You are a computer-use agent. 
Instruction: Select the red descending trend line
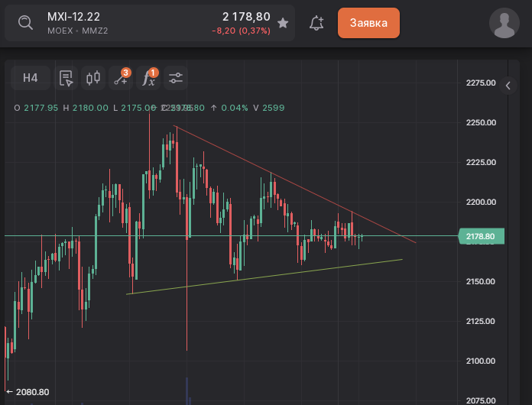(x=290, y=182)
